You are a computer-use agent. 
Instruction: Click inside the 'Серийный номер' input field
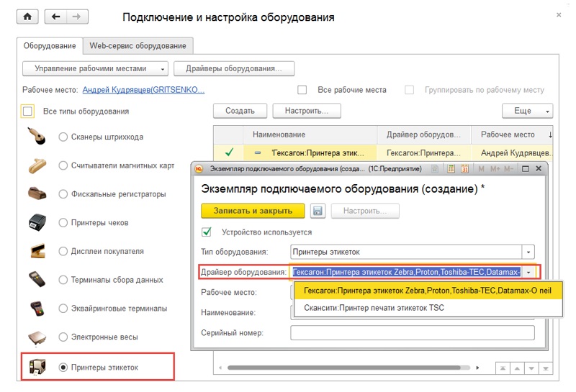412,333
